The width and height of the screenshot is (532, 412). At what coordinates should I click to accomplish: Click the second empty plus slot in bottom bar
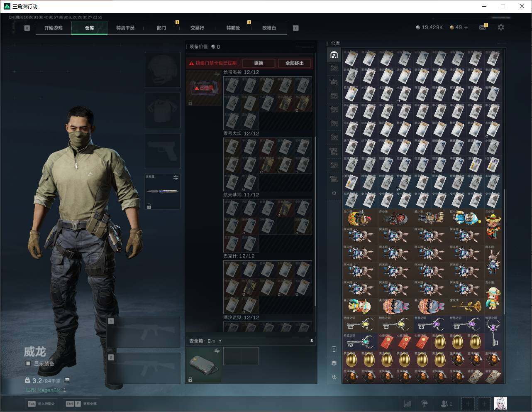484,404
